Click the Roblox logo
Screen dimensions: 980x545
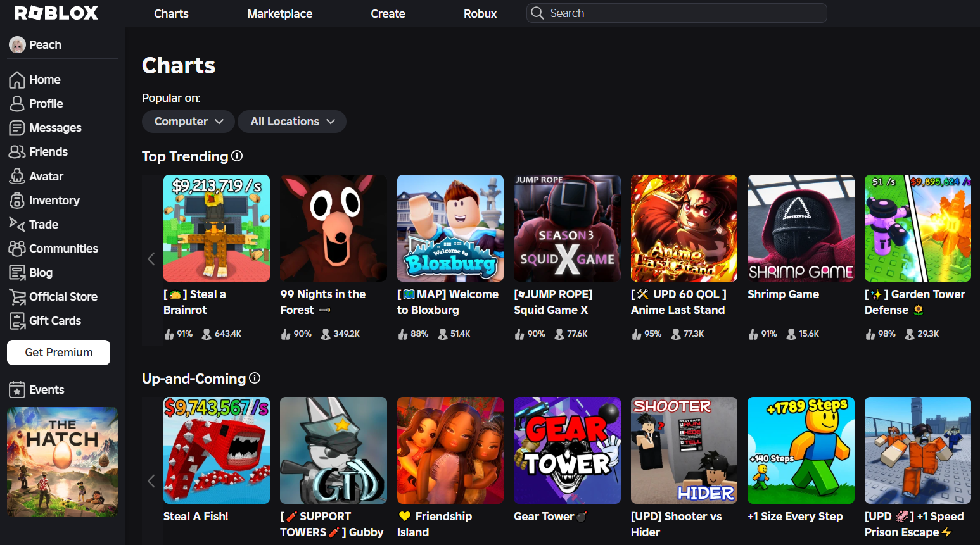[x=56, y=13]
